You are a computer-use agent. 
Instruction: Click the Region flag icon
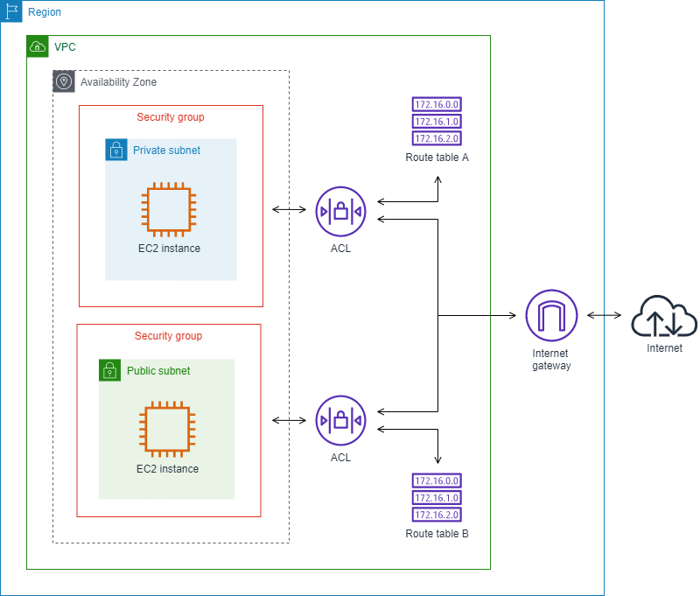coord(11,11)
